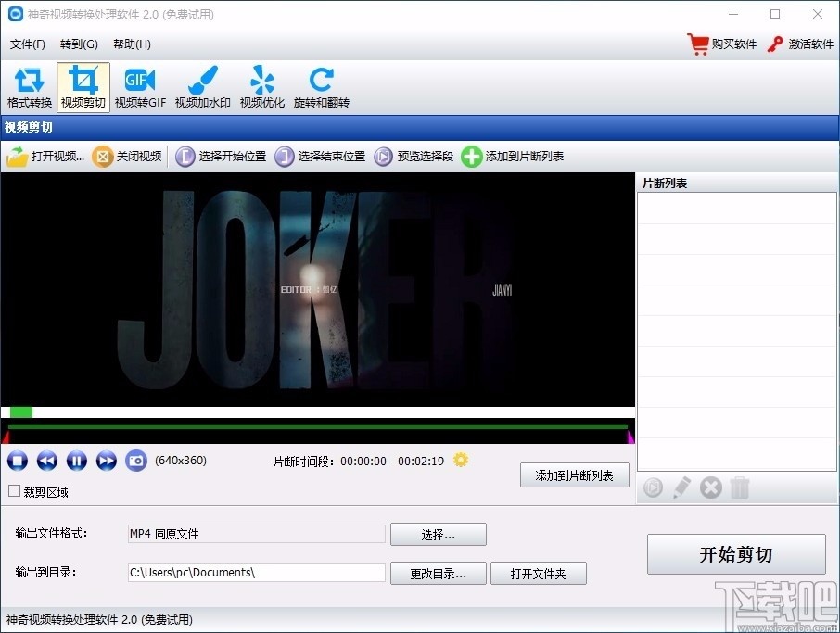Rewind the video
840x633 pixels.
(47, 461)
